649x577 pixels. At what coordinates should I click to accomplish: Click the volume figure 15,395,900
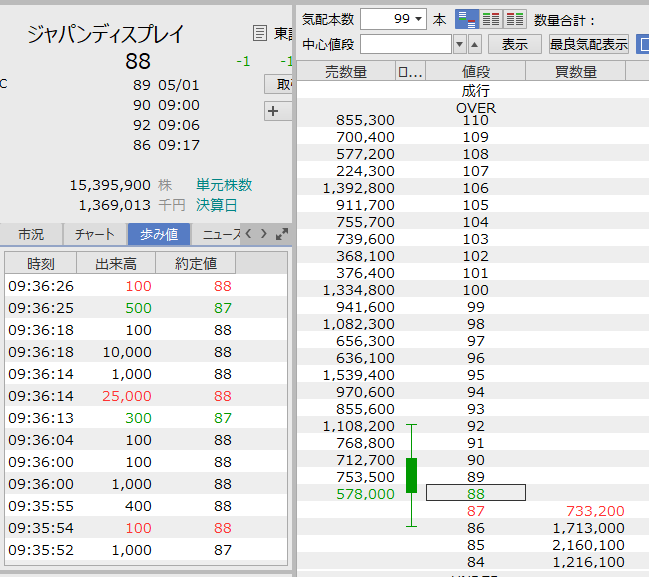click(x=110, y=185)
